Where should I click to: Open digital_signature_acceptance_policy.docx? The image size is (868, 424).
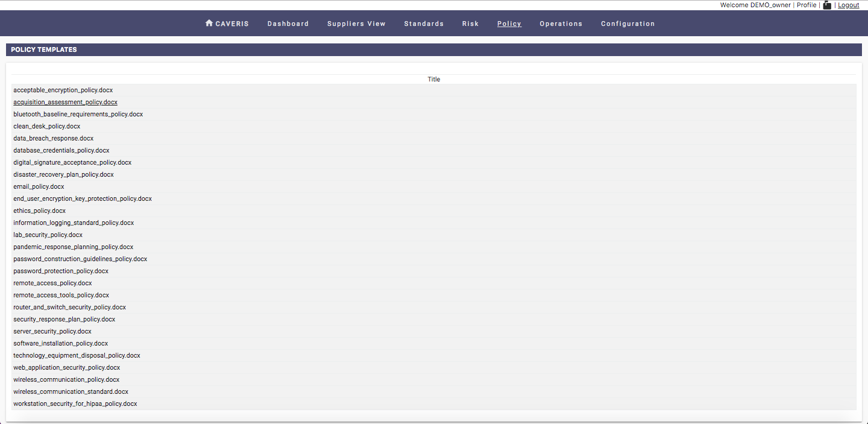(x=72, y=162)
